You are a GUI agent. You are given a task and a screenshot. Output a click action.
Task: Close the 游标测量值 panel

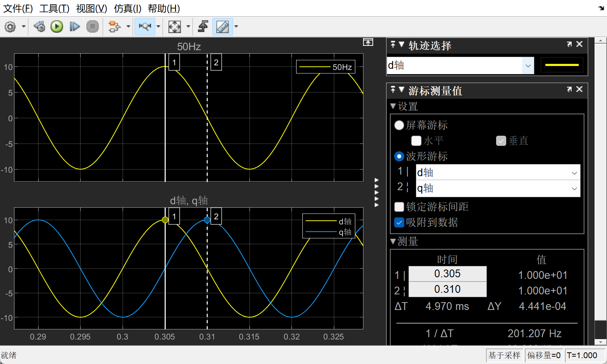pos(579,89)
